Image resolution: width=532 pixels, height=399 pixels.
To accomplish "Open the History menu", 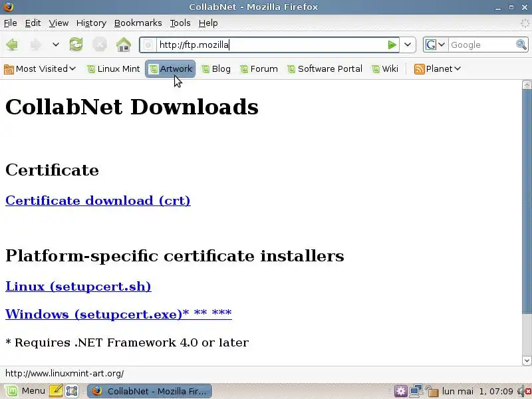I will click(91, 23).
